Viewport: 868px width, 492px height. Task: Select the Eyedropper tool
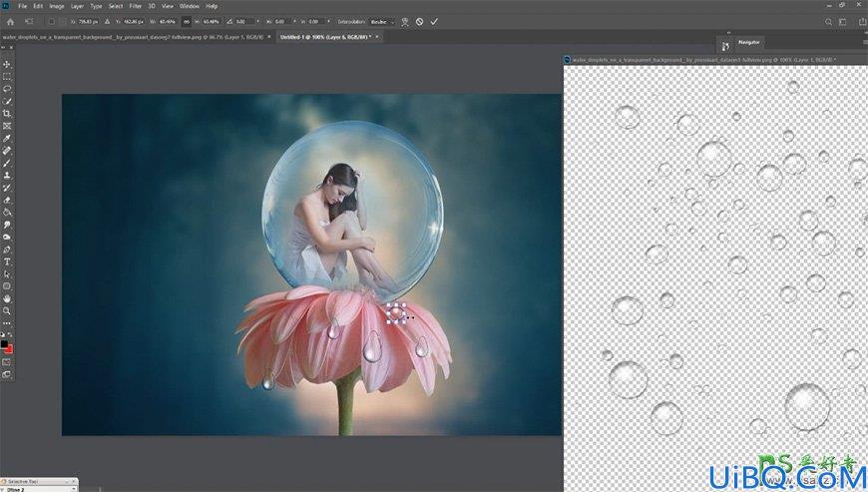pyautogui.click(x=7, y=139)
